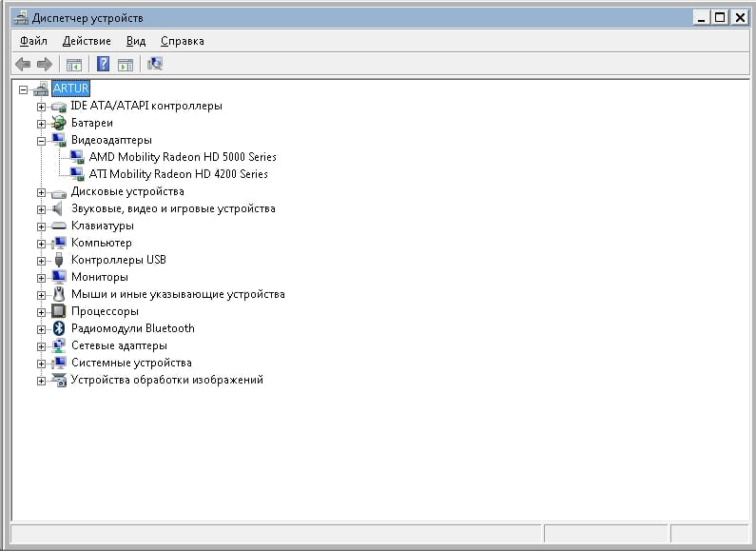Click the Forward arrow toolbar icon
Image resolution: width=756 pixels, height=551 pixels.
pyautogui.click(x=45, y=64)
